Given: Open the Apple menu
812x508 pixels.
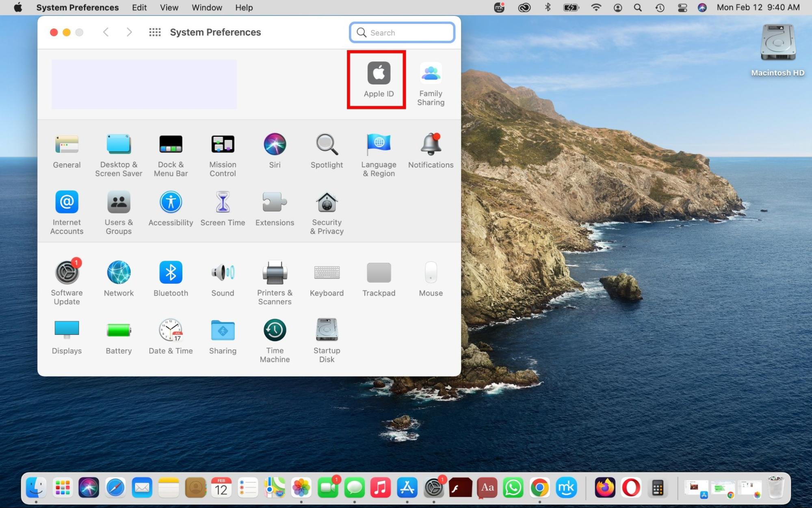Looking at the screenshot, I should coord(18,7).
